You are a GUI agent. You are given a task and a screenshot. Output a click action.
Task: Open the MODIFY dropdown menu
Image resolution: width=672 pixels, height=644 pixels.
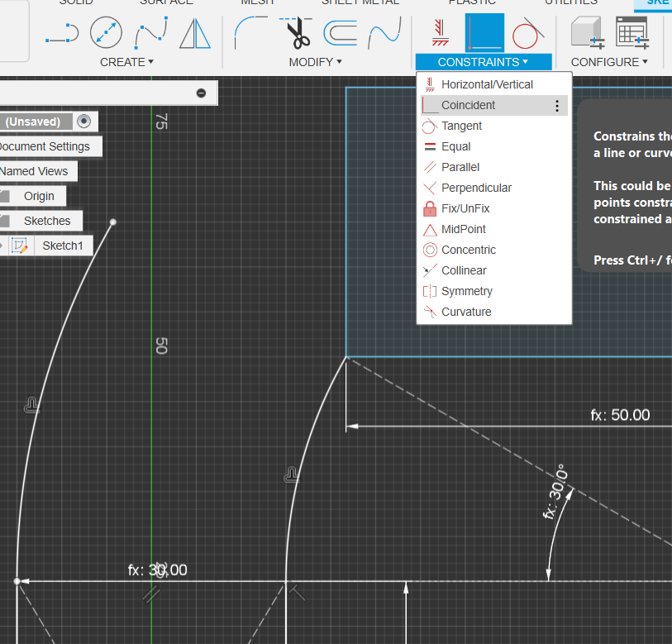[x=316, y=62]
